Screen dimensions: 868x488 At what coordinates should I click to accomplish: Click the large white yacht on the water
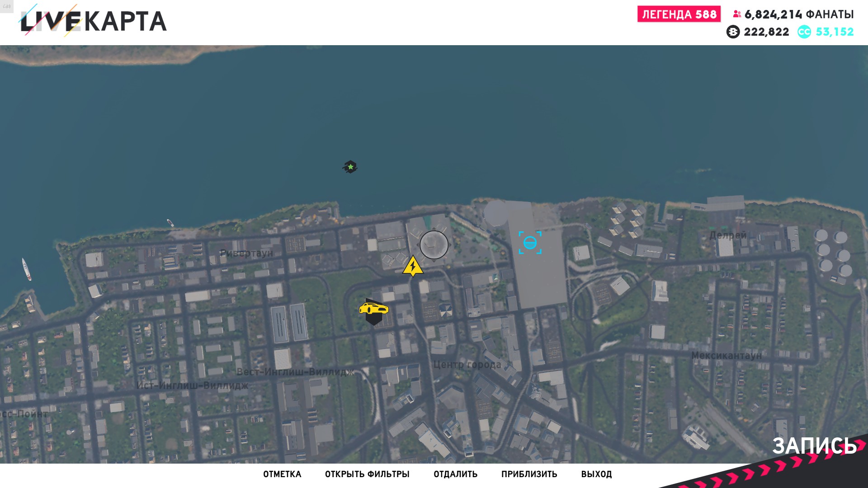[27, 269]
